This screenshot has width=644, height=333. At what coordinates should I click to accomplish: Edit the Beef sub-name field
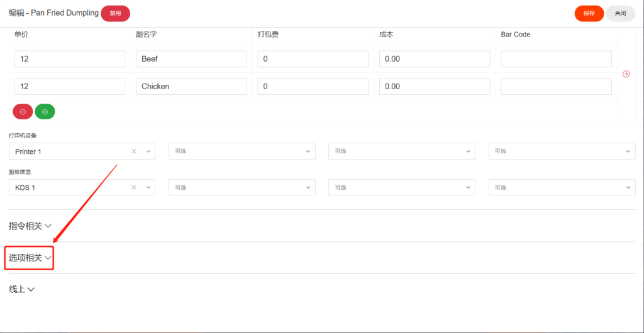coord(191,59)
